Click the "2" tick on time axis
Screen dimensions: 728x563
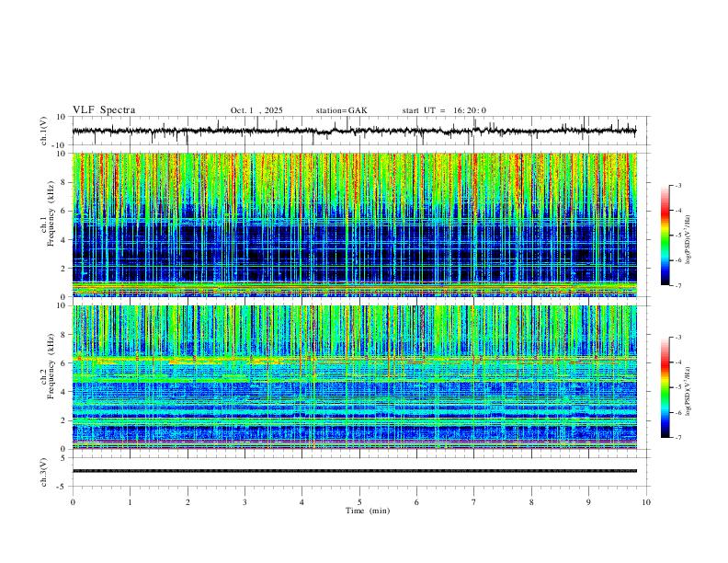[188, 502]
